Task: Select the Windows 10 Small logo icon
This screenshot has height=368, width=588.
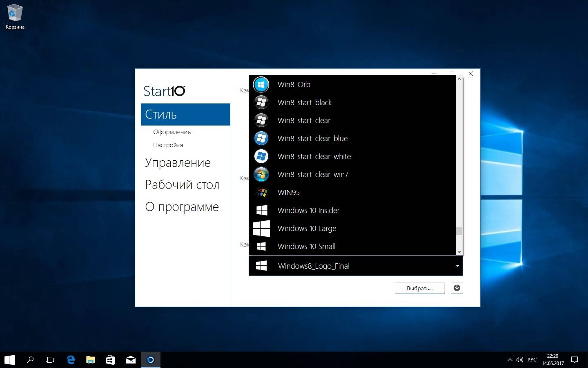Action: (261, 246)
